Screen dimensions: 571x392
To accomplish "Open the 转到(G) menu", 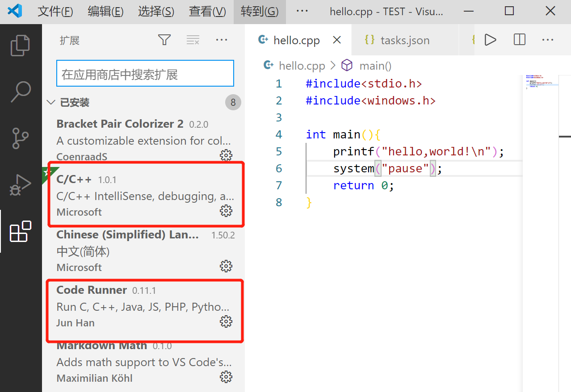I will (x=260, y=12).
